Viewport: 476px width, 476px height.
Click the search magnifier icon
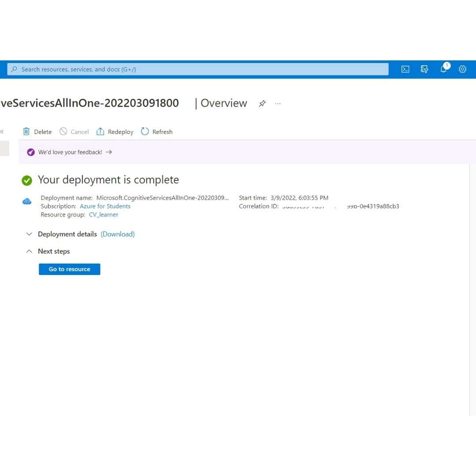tap(14, 69)
